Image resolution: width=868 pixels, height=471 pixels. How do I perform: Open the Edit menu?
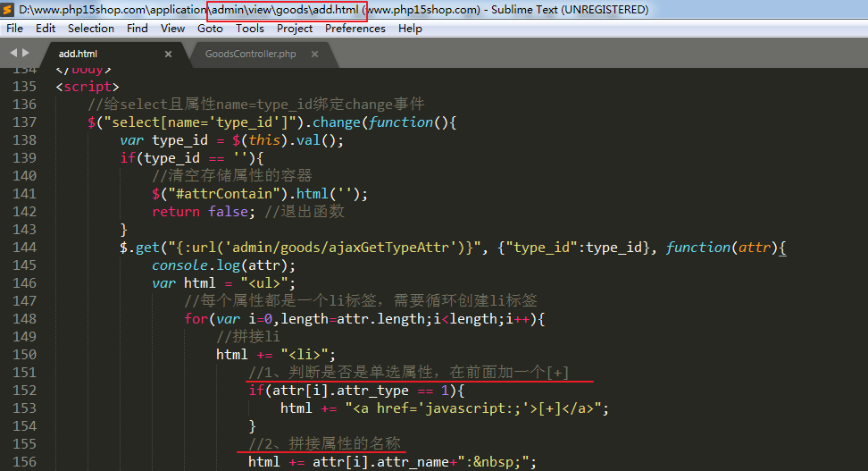pos(46,29)
